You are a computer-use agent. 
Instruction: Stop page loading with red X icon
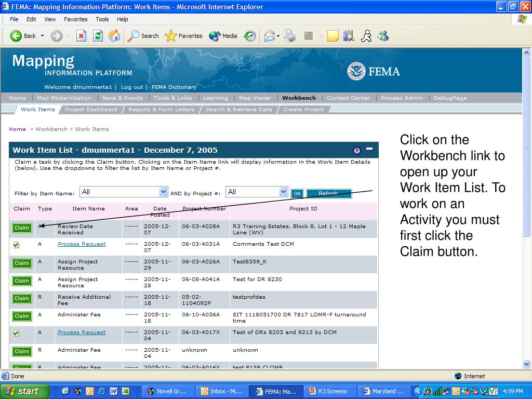pos(81,36)
